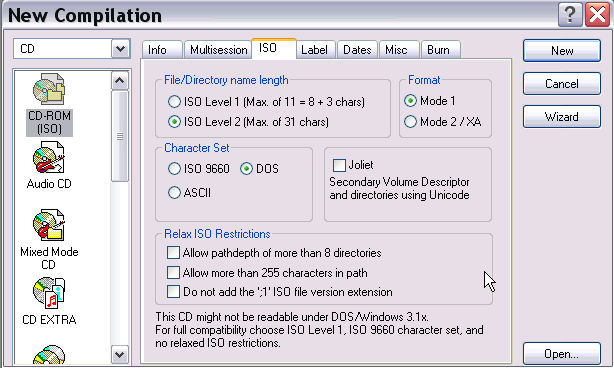Viewport: 614px width, 368px height.
Task: Switch to the Multisession tab
Action: 218,50
